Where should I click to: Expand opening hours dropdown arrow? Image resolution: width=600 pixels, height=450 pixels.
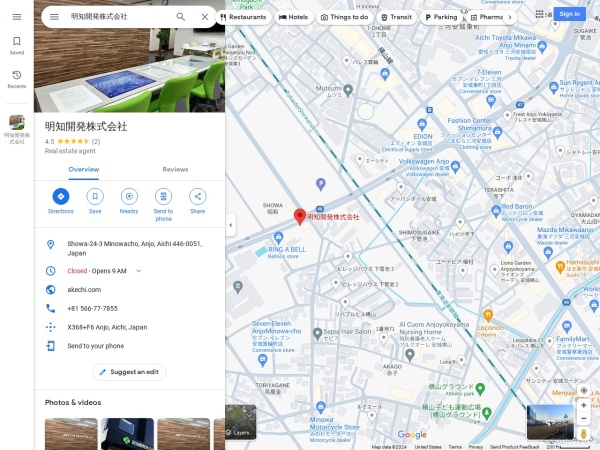[139, 271]
